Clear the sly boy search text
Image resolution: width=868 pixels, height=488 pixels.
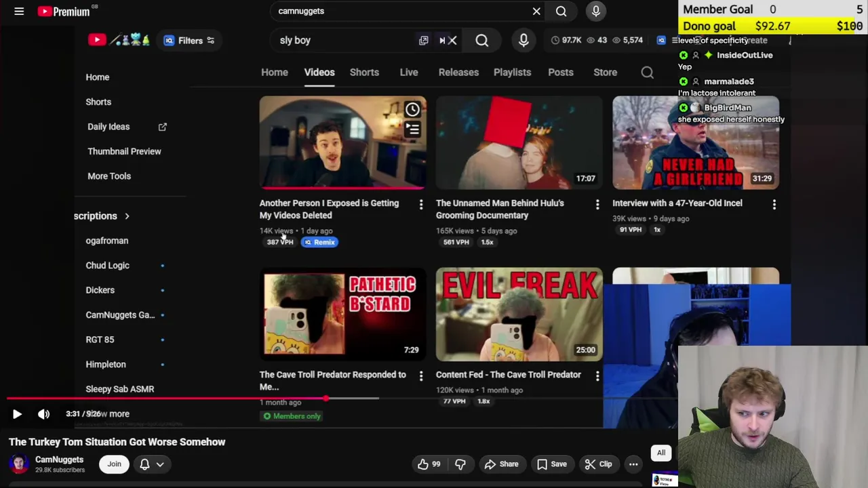pyautogui.click(x=452, y=40)
